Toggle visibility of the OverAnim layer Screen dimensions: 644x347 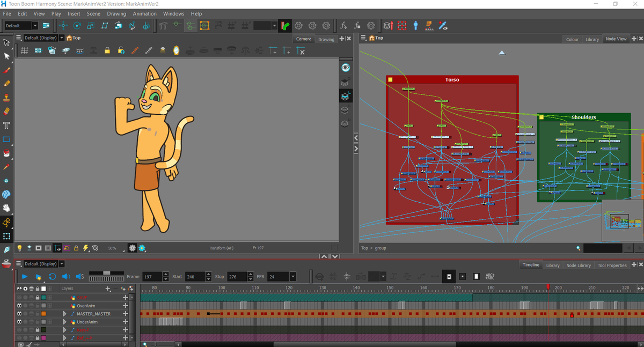(x=19, y=306)
